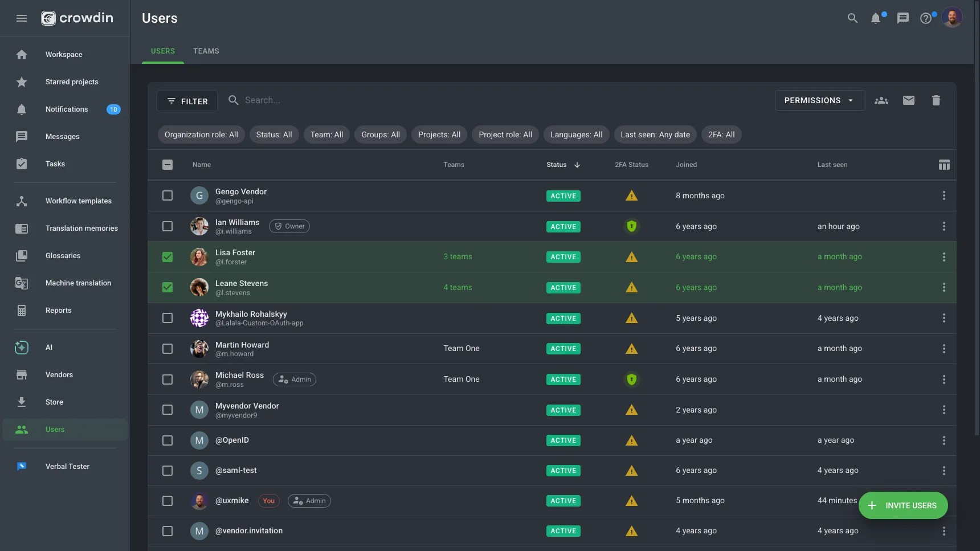Open the Organization role: All filter
Image resolution: width=980 pixels, height=551 pixels.
click(x=201, y=134)
